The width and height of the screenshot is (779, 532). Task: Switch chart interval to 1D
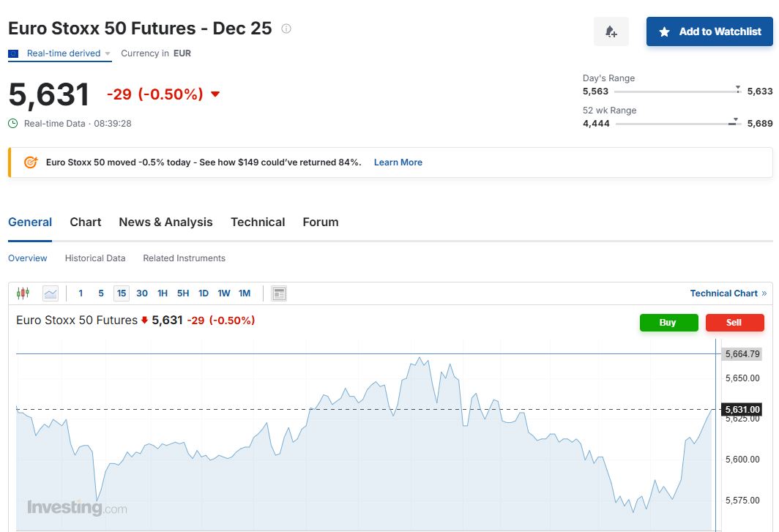pyautogui.click(x=204, y=293)
